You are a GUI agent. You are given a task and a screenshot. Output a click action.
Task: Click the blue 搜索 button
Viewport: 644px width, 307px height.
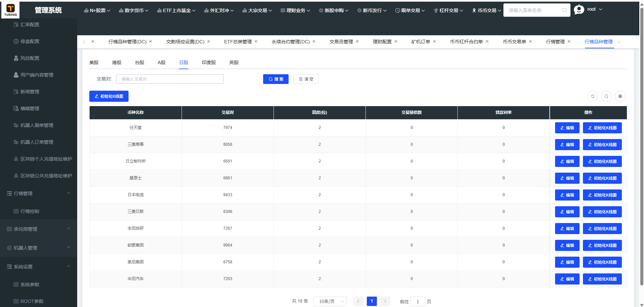[x=276, y=79]
